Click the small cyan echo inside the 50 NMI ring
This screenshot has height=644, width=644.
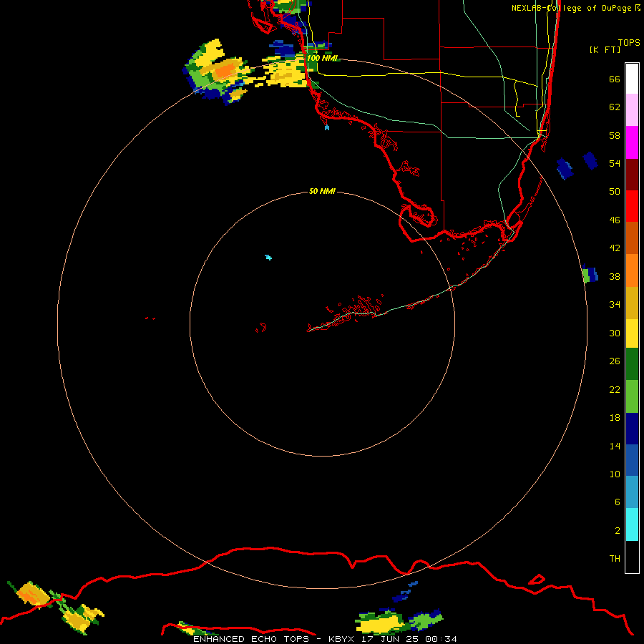(268, 258)
